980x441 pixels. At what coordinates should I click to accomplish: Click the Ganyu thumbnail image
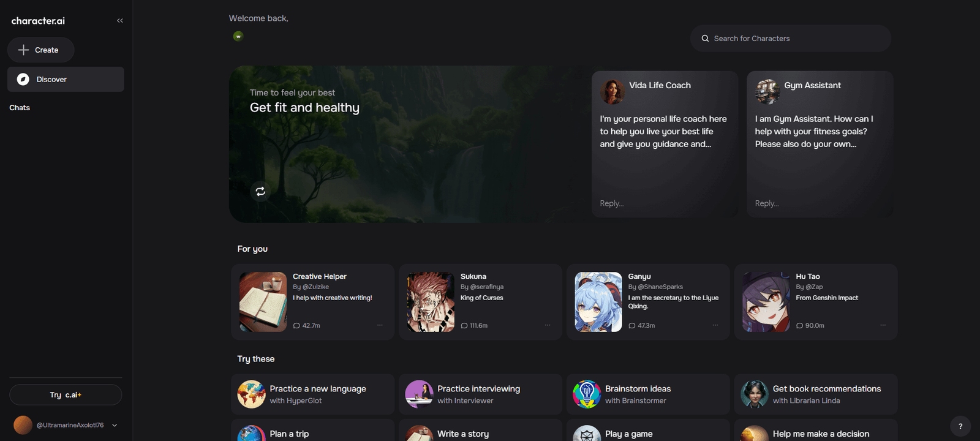598,302
